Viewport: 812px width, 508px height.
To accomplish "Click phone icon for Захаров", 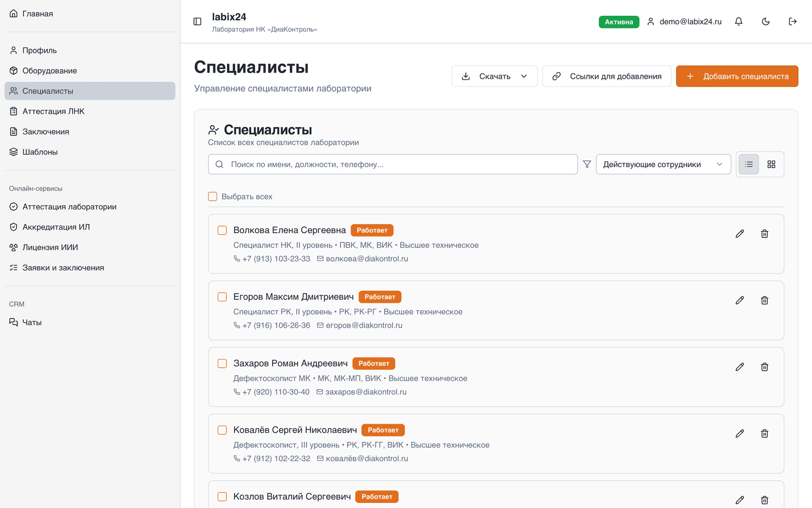I will [236, 392].
